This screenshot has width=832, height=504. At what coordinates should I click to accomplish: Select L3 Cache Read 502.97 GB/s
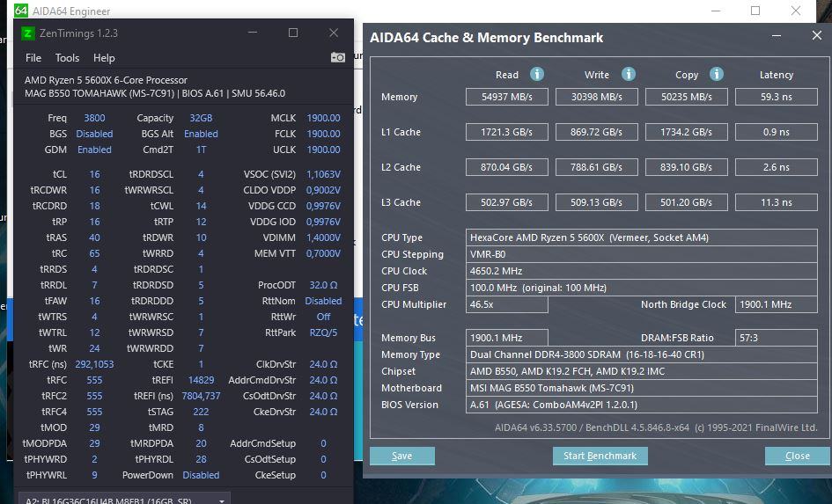point(507,202)
